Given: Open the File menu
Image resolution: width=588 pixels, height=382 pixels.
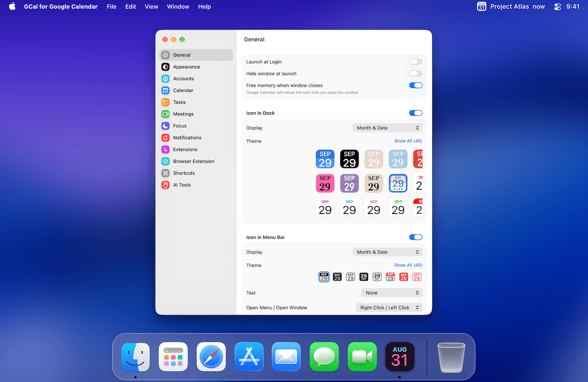Looking at the screenshot, I should click(112, 7).
